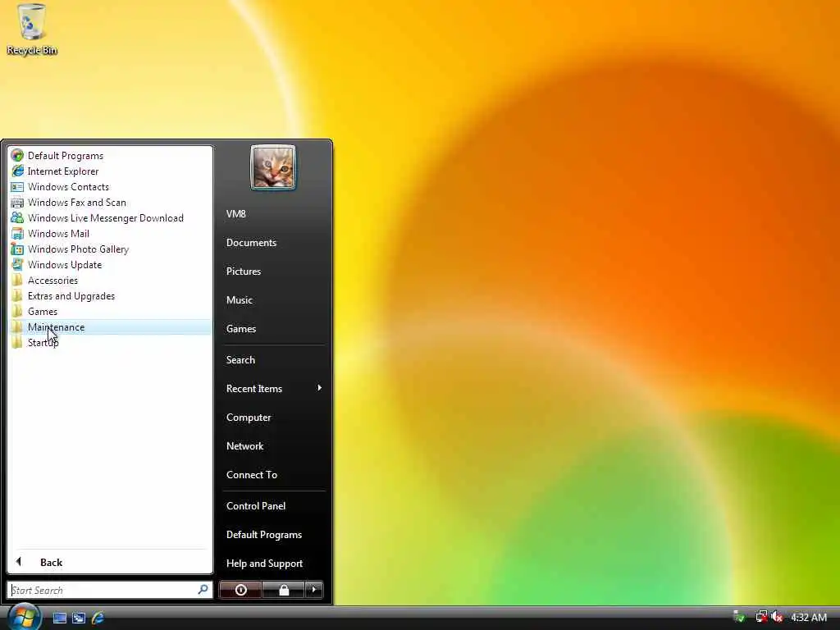The width and height of the screenshot is (840, 630).
Task: Click the network tray icon
Action: click(x=760, y=617)
